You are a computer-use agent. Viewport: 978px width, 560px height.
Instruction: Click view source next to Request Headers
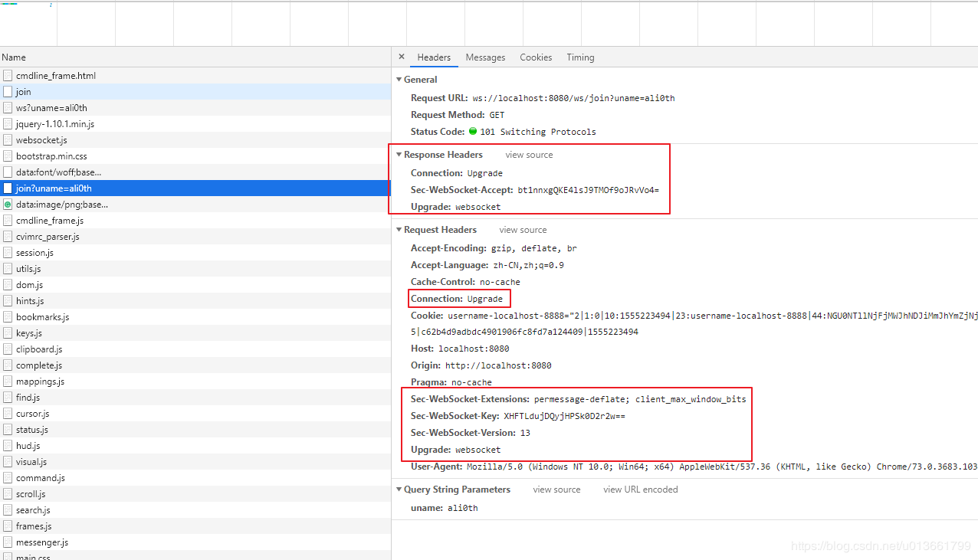point(523,230)
